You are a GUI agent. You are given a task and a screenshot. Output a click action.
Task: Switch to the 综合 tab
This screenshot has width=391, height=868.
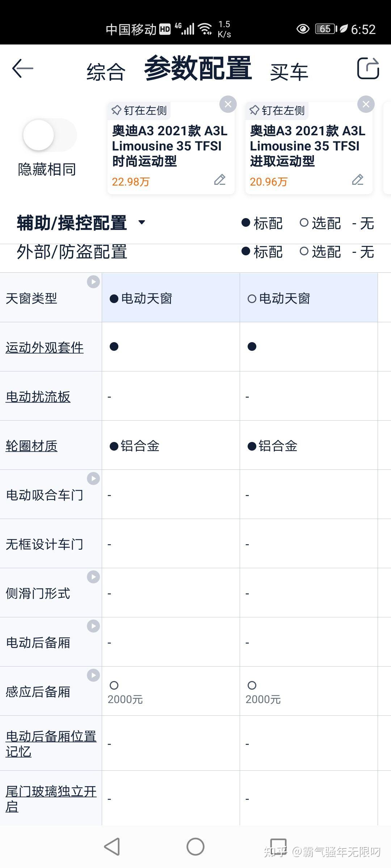(x=106, y=72)
